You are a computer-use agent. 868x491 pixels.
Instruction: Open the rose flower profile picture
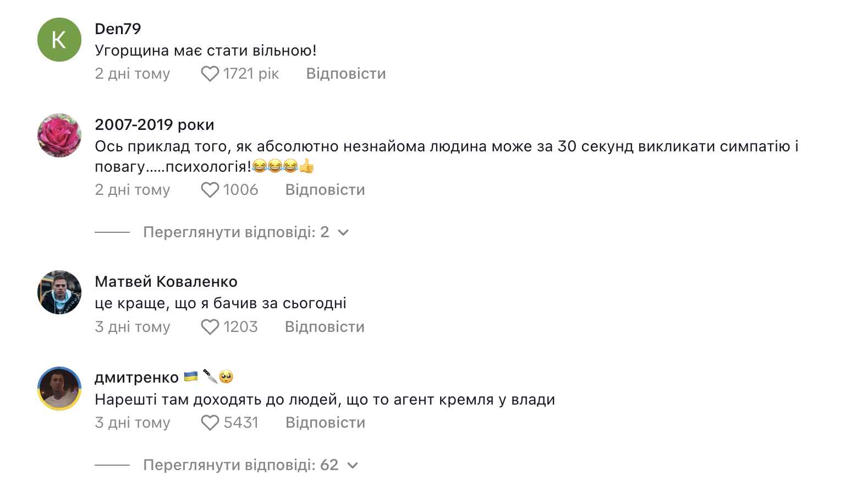(x=59, y=135)
